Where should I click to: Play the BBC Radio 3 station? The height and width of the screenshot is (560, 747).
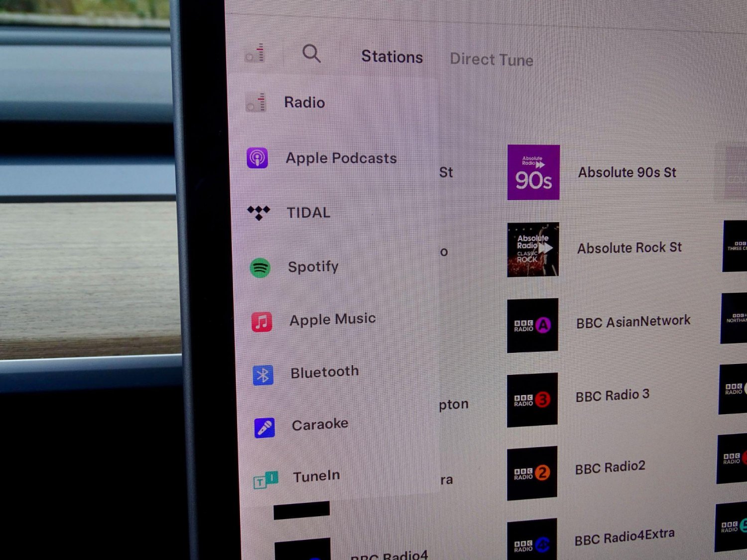coord(613,395)
